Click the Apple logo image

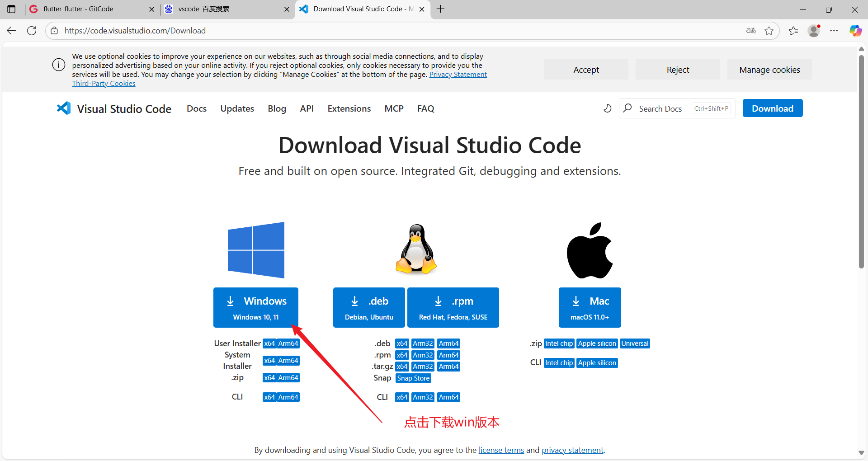(590, 250)
